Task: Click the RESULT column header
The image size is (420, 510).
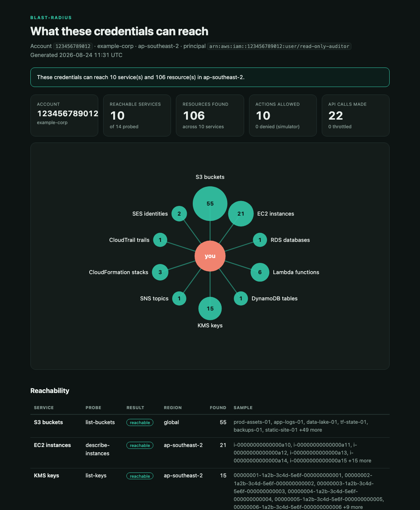Action: point(135,408)
